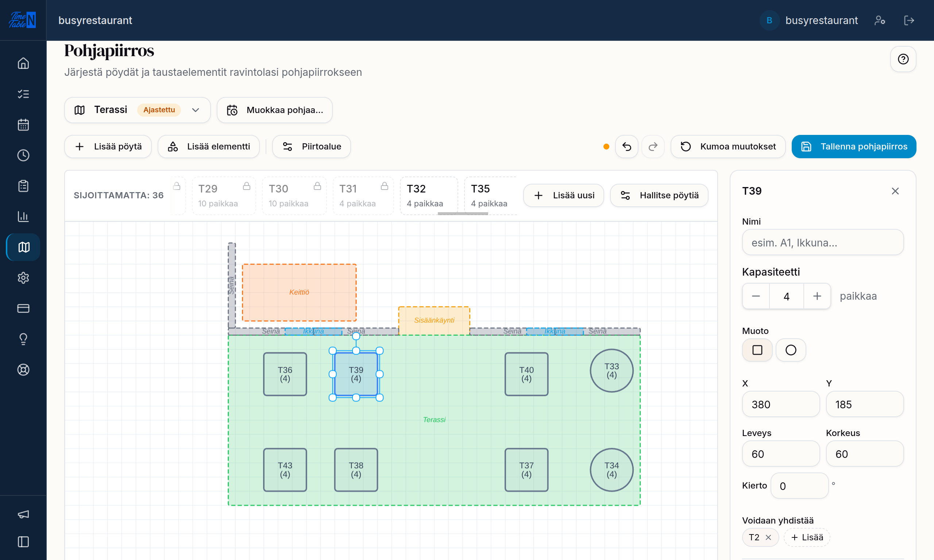Collapse the sidebar panel icon
Screen dimensions: 934x560
(x=23, y=542)
